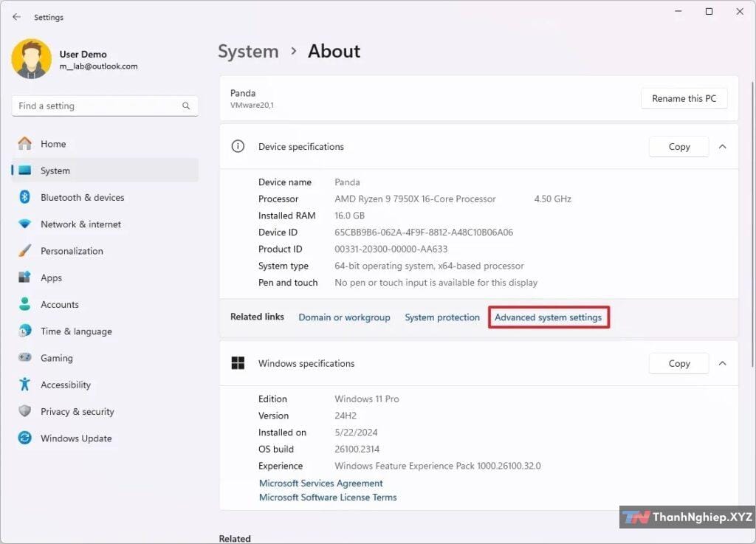Click the Product ID value 00331-20300-00000-AA633
756x544 pixels.
coord(391,249)
